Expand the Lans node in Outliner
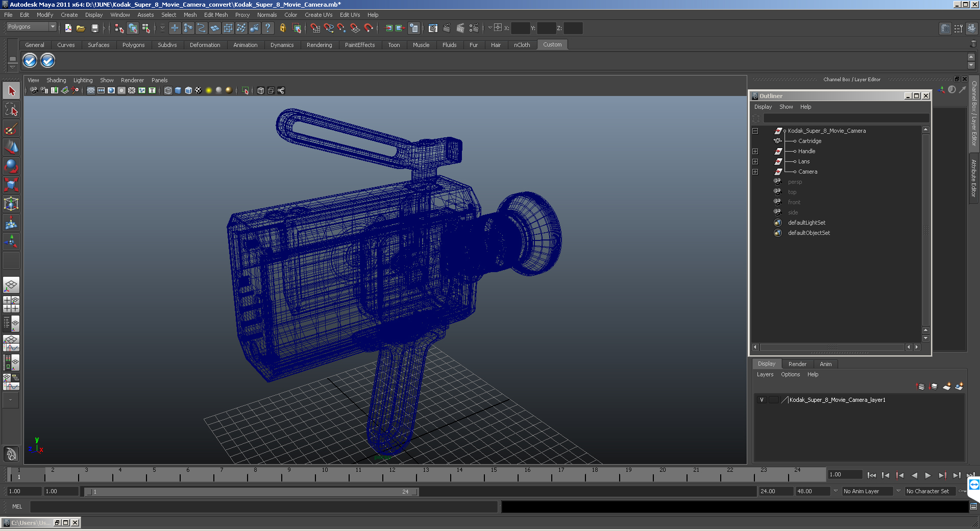The width and height of the screenshot is (980, 531). pyautogui.click(x=755, y=162)
